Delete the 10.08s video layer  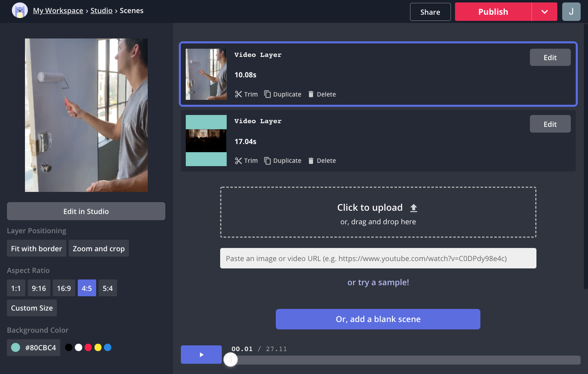point(322,94)
